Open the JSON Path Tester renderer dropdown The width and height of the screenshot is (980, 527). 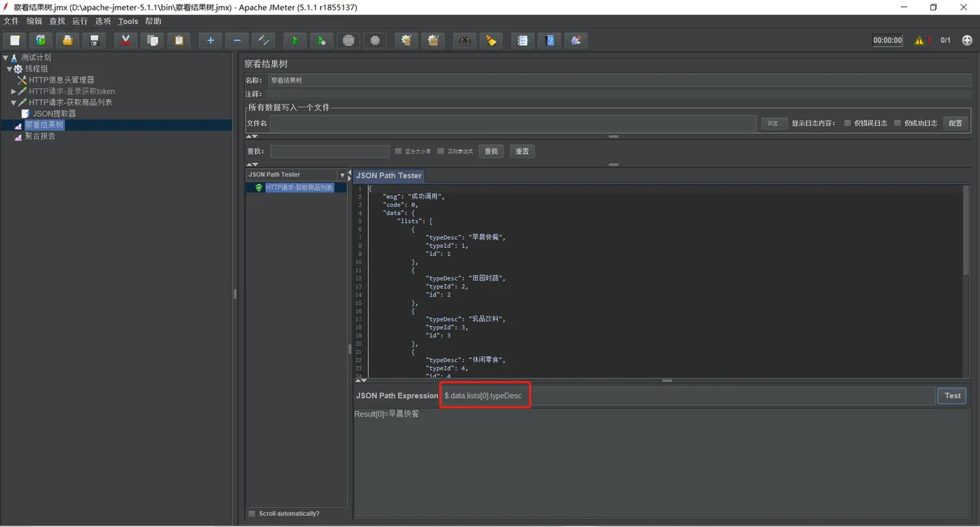coord(342,175)
